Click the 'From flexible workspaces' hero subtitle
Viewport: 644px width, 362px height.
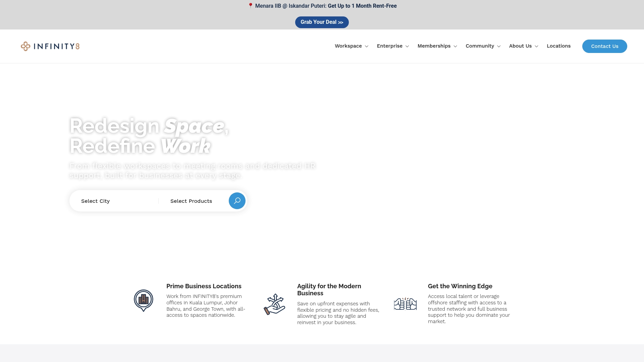[x=192, y=171]
